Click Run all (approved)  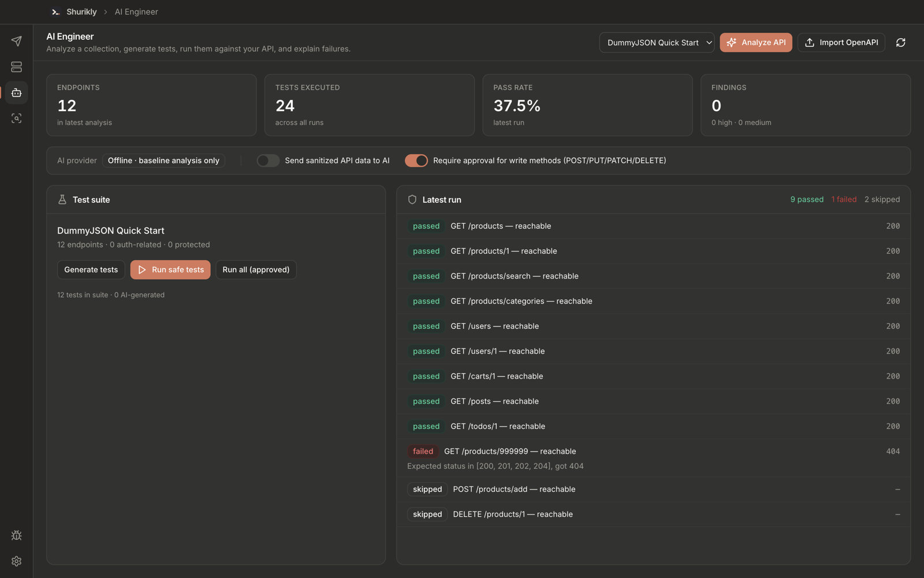tap(256, 270)
